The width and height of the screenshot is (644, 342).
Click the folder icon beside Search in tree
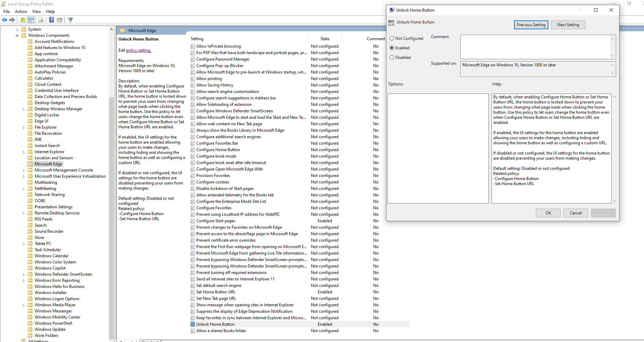pyautogui.click(x=30, y=225)
